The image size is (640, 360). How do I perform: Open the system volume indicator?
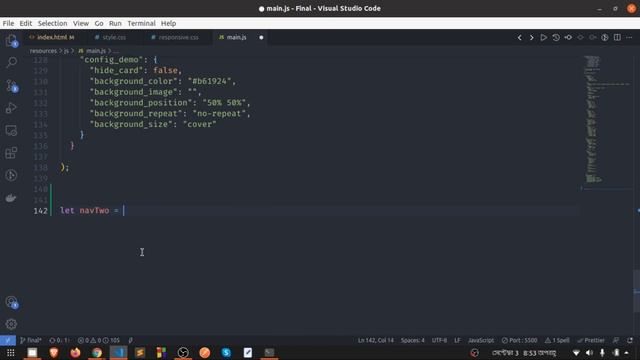tap(589, 353)
